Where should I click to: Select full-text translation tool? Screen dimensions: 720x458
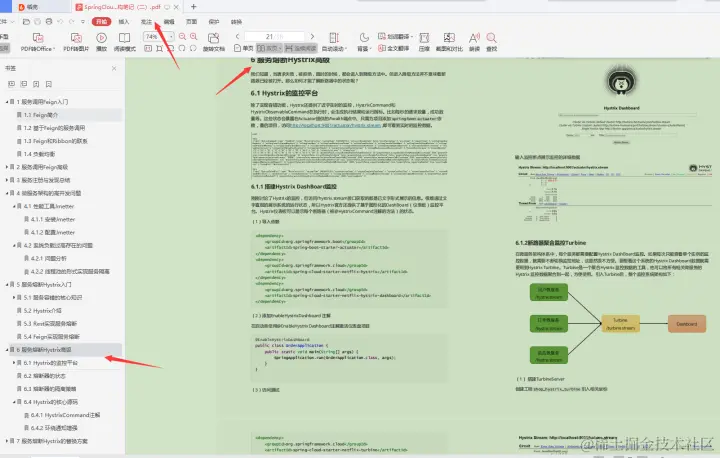pyautogui.click(x=394, y=48)
